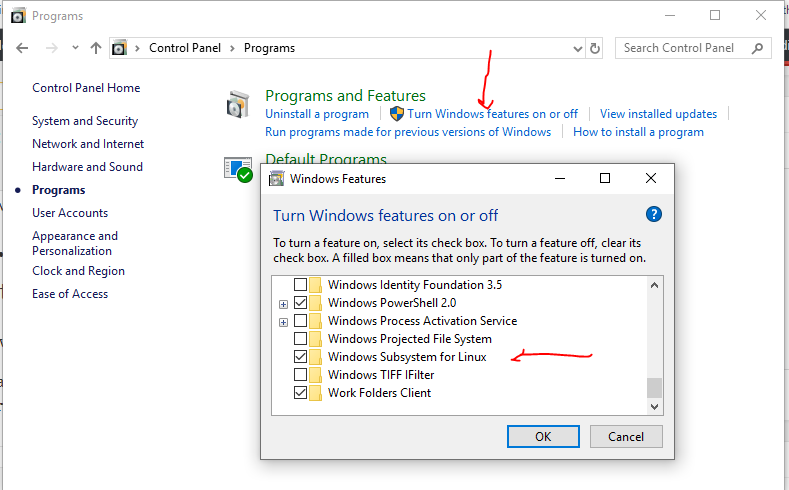Open Windows Features help question mark
789x490 pixels.
click(654, 214)
